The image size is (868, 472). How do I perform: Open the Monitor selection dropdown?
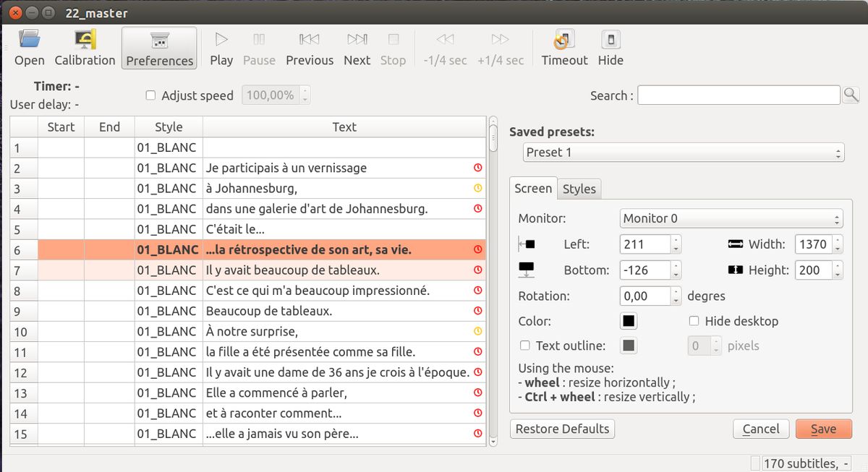[731, 218]
